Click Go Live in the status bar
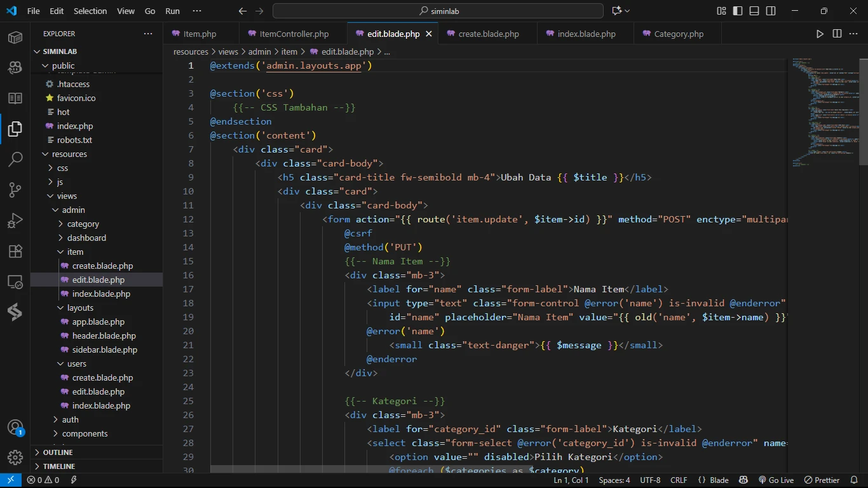 776,480
